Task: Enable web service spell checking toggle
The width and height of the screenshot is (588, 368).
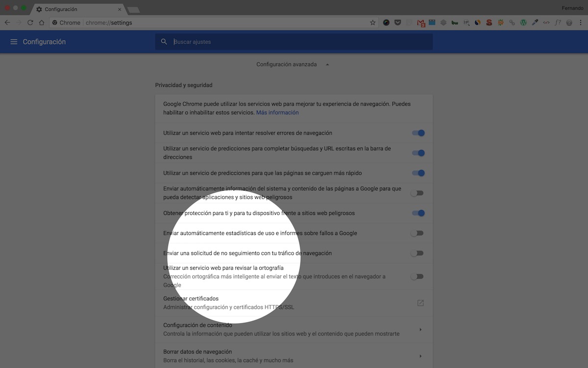Action: (x=417, y=276)
